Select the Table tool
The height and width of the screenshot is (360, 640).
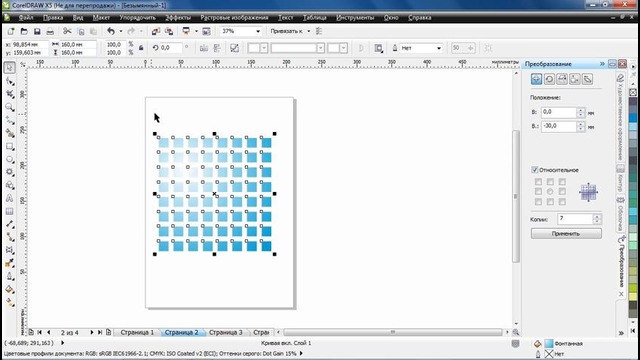tap(10, 211)
